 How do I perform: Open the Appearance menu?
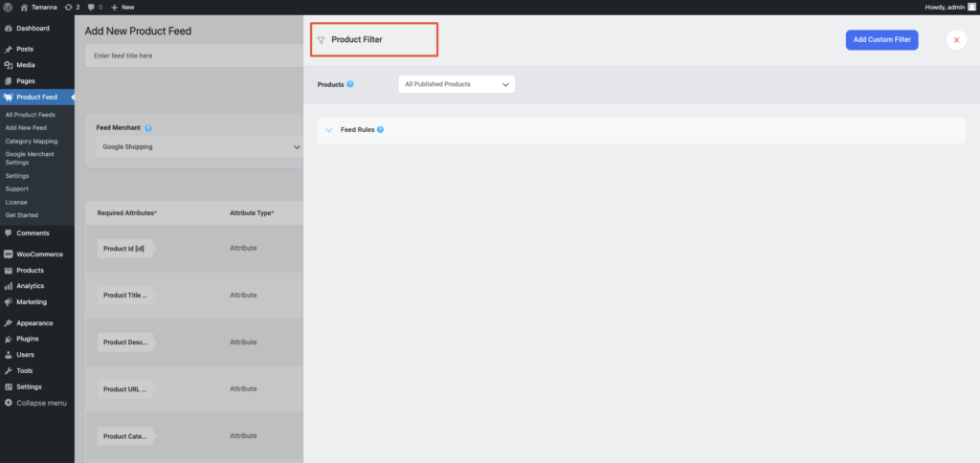point(37,323)
